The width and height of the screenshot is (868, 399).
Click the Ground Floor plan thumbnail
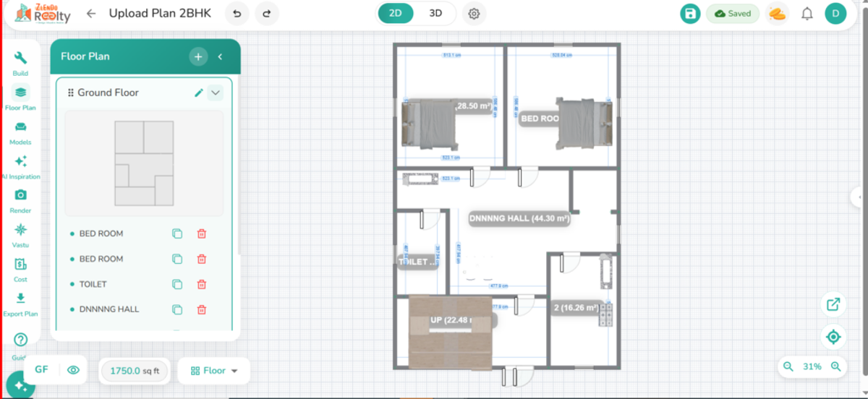144,163
